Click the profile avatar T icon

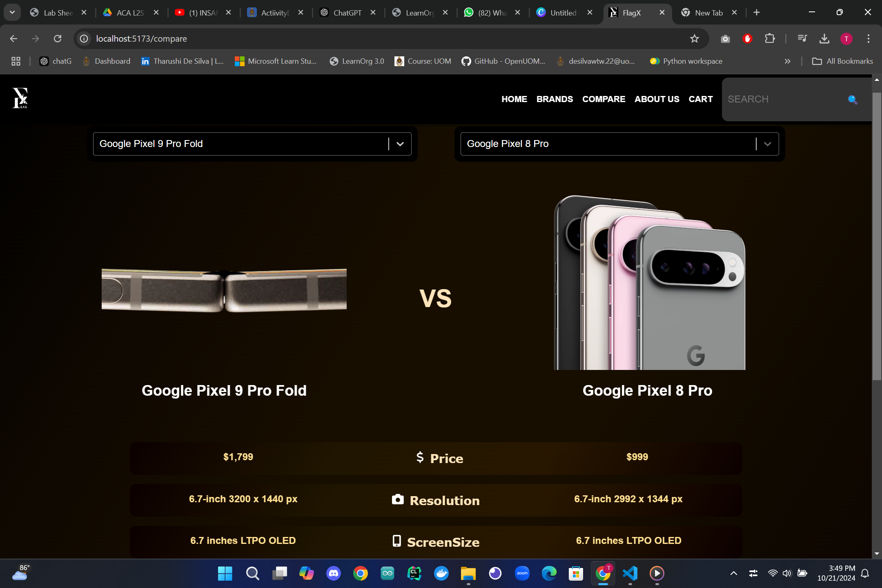tap(846, 38)
